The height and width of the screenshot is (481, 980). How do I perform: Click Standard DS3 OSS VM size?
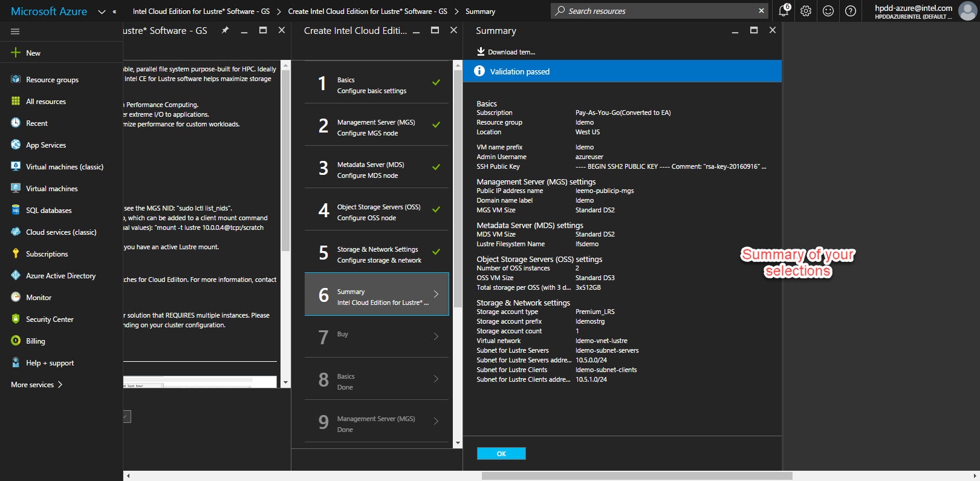coord(595,278)
